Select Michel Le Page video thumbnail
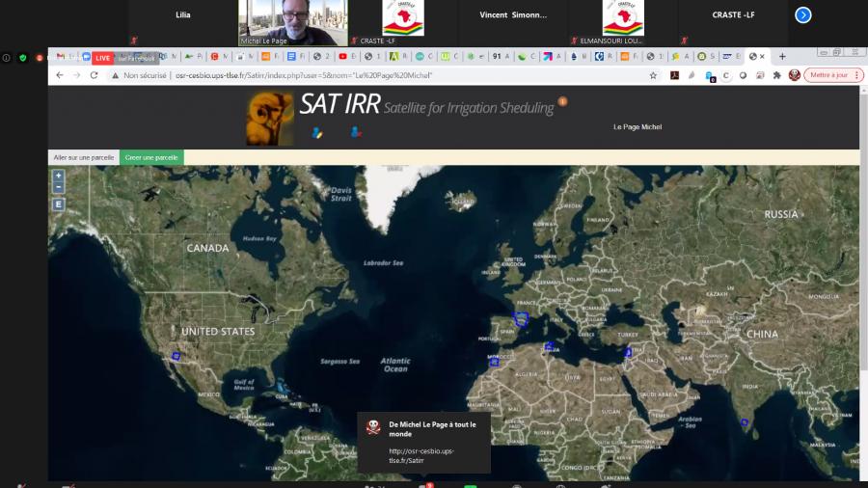Image resolution: width=868 pixels, height=488 pixels. pyautogui.click(x=293, y=23)
